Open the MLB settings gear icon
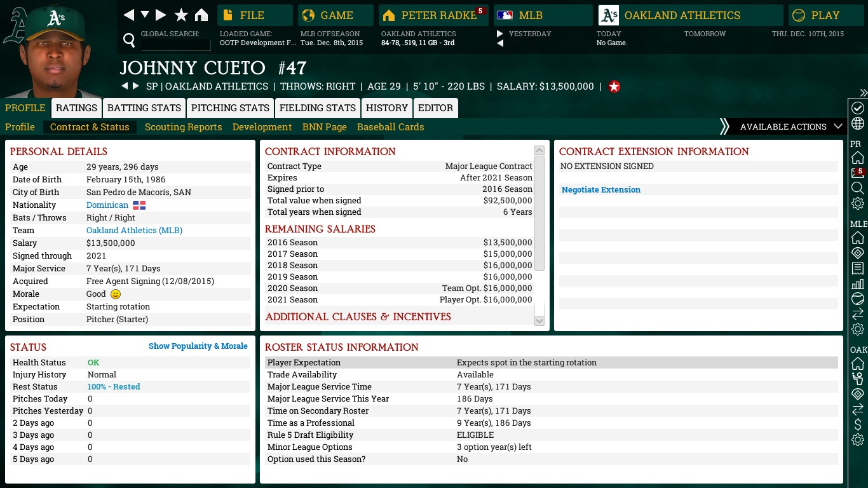The height and width of the screenshot is (488, 868). pos(857,329)
